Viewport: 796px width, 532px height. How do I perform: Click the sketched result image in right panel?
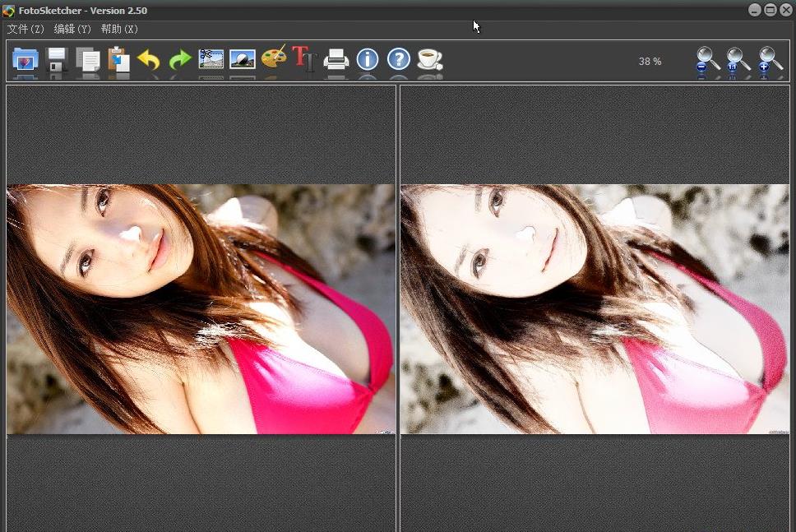point(595,309)
